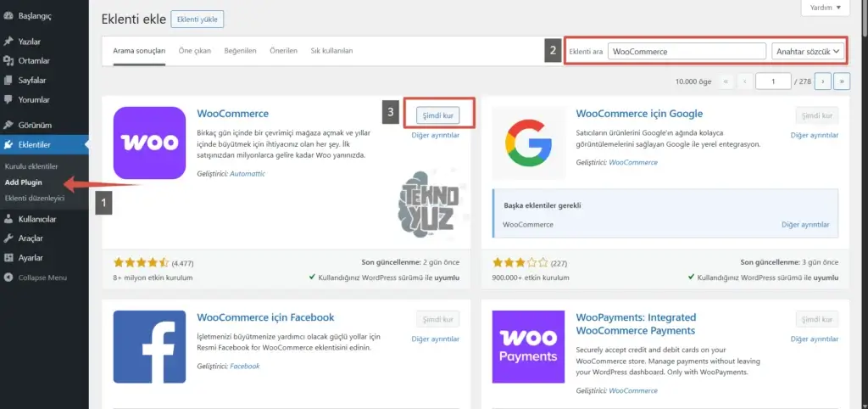Viewport: 868px width, 409px height.
Task: Open the Anahtar sözcük dropdown
Action: pyautogui.click(x=808, y=52)
